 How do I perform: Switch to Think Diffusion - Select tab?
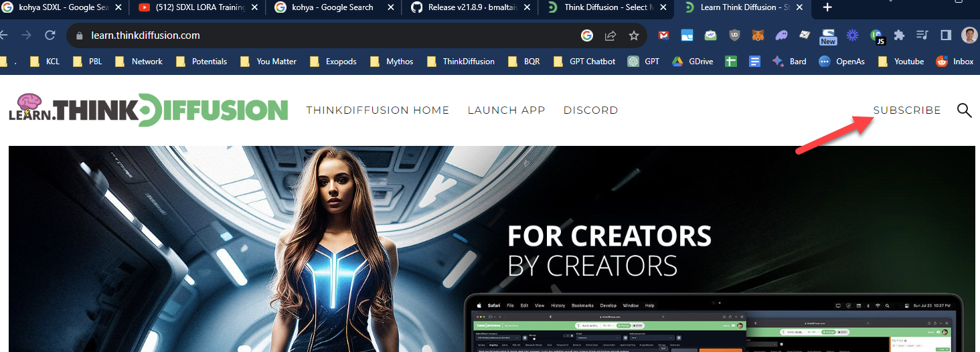click(606, 7)
